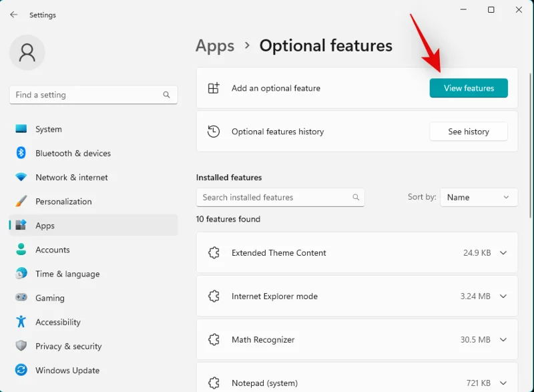Click the back arrow in Settings header
The image size is (534, 392).
[13, 15]
